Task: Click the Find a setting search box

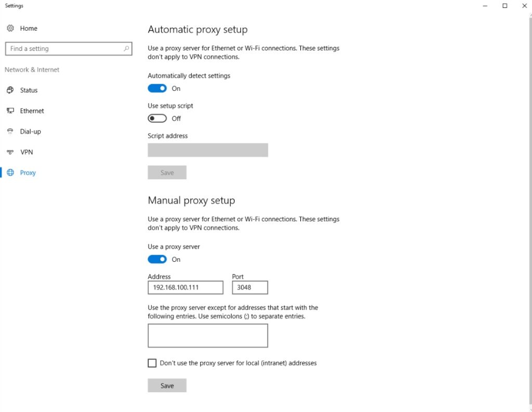Action: [x=69, y=48]
